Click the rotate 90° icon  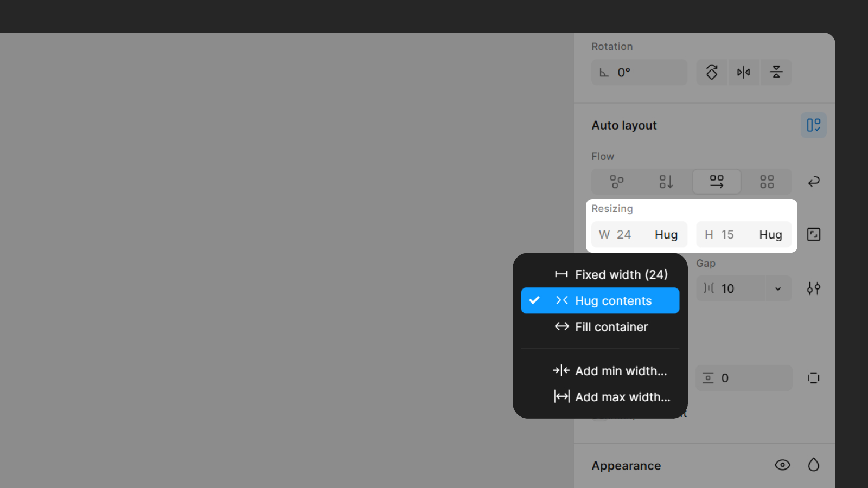(x=711, y=72)
